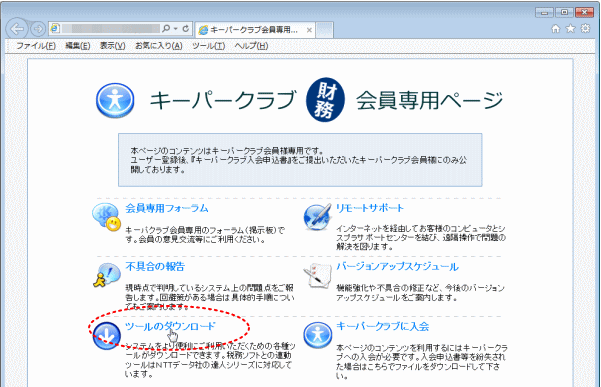Close the キーパークラブ会員専用 tab
The width and height of the screenshot is (601, 387).
tap(309, 30)
